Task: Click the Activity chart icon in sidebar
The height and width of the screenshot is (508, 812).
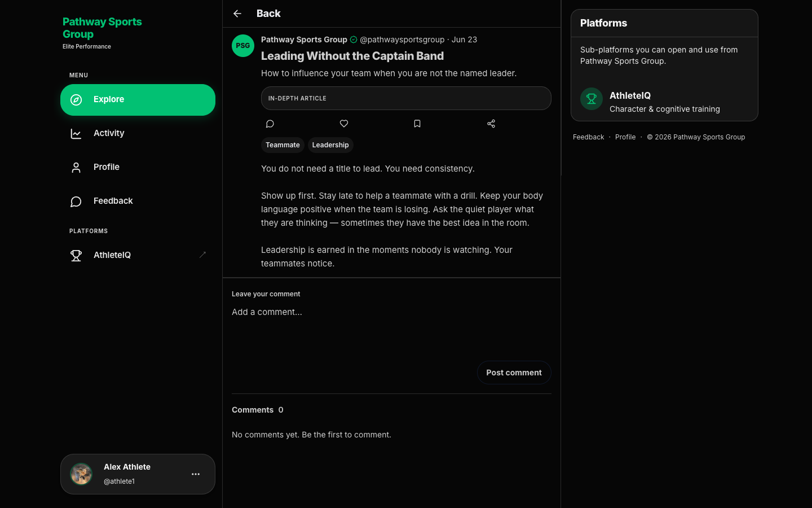Action: point(76,134)
